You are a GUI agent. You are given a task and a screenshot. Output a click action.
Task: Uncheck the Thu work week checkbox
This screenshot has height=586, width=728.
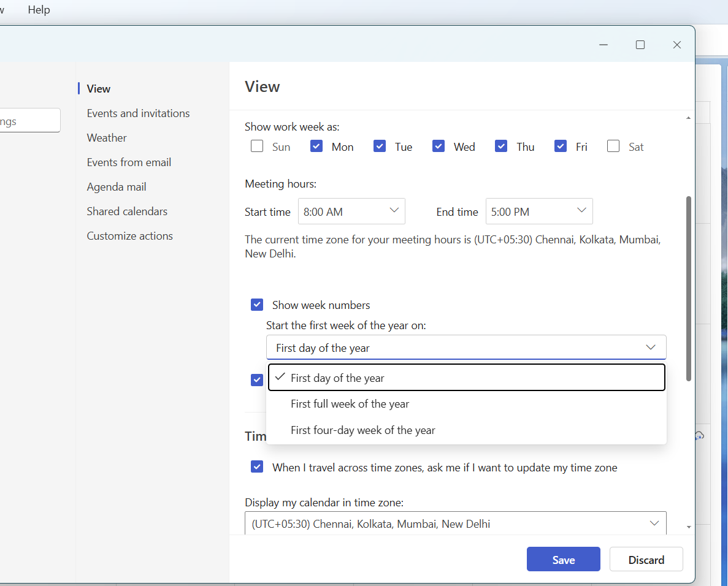tap(501, 146)
